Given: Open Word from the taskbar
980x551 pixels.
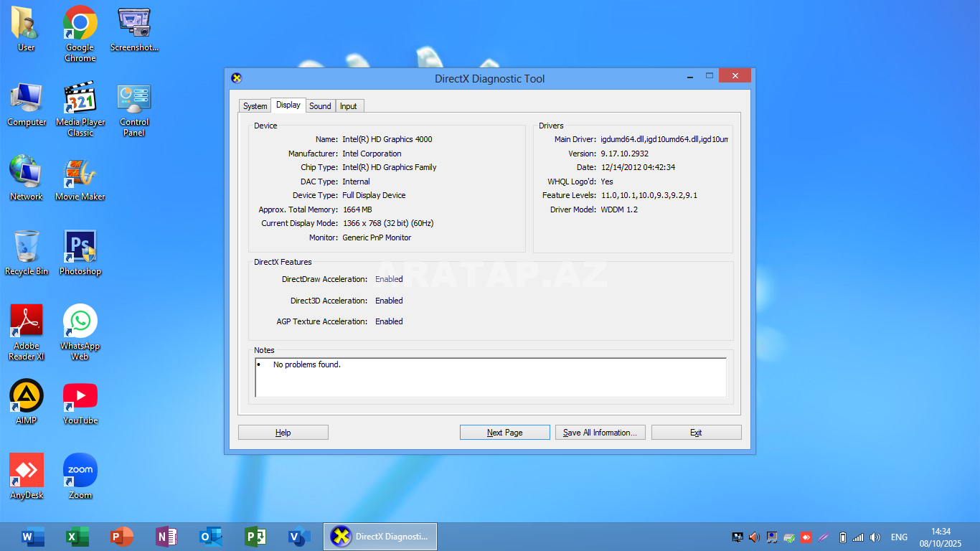Looking at the screenshot, I should (x=32, y=537).
